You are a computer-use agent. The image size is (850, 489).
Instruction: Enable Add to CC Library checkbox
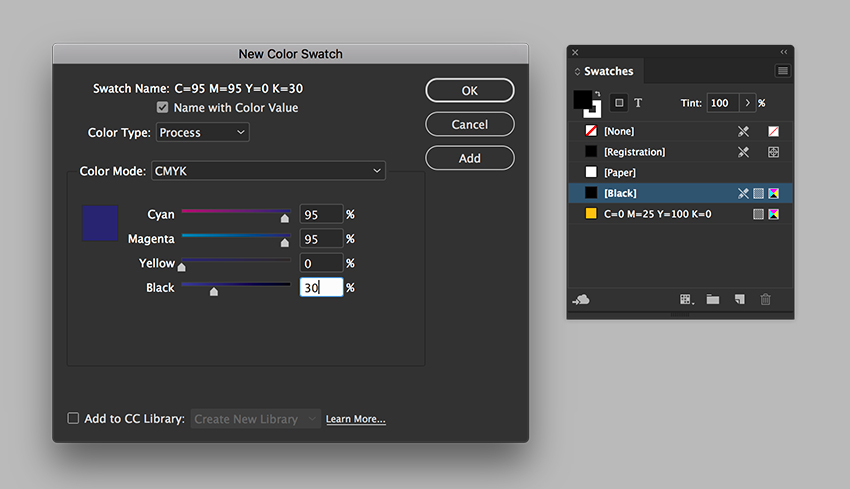point(73,418)
